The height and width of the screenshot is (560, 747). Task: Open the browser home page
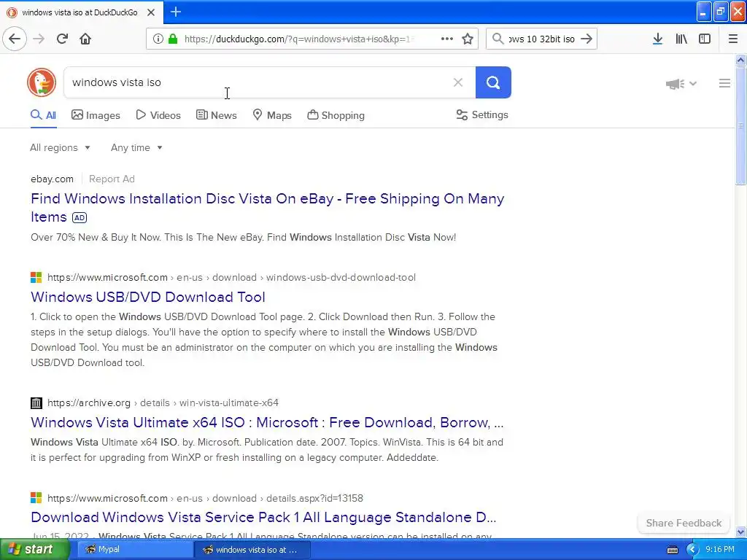pyautogui.click(x=85, y=39)
